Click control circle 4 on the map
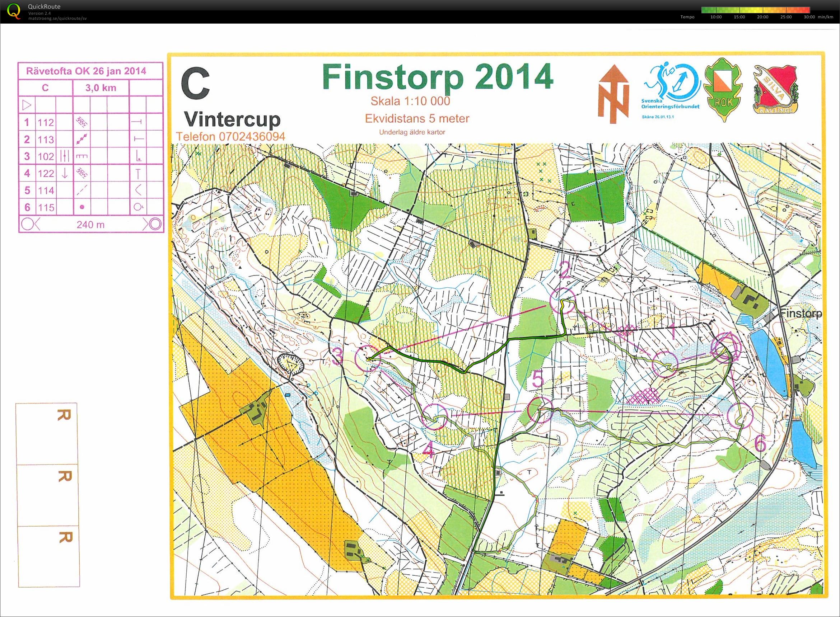The height and width of the screenshot is (617, 840). coord(435,417)
